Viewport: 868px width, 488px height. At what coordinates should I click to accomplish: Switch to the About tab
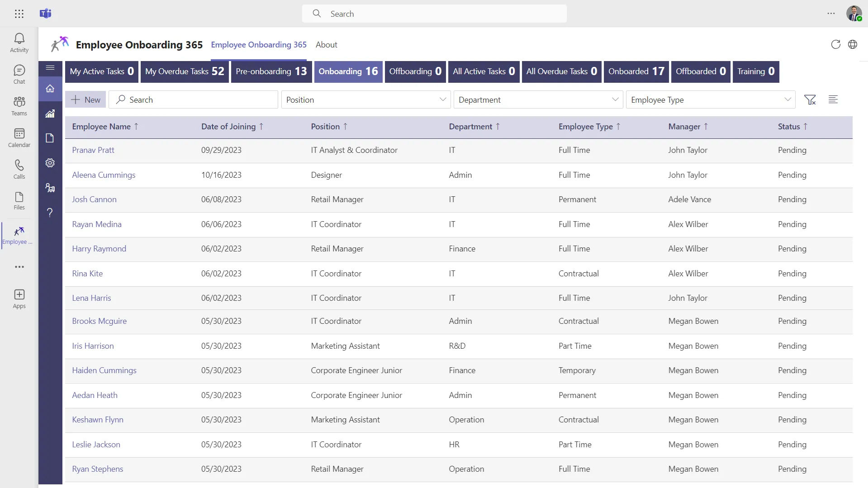[x=326, y=45]
